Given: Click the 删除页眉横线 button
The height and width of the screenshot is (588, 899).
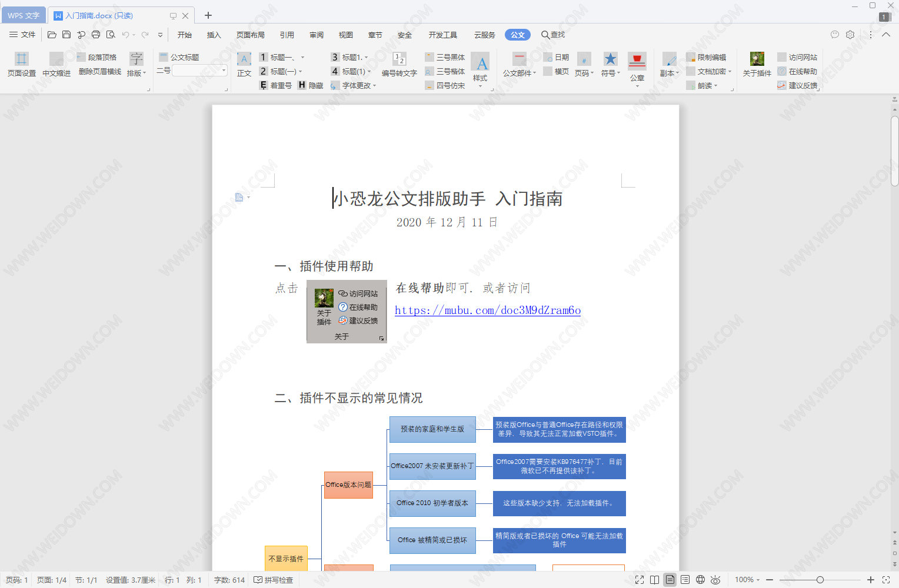Looking at the screenshot, I should click(99, 72).
